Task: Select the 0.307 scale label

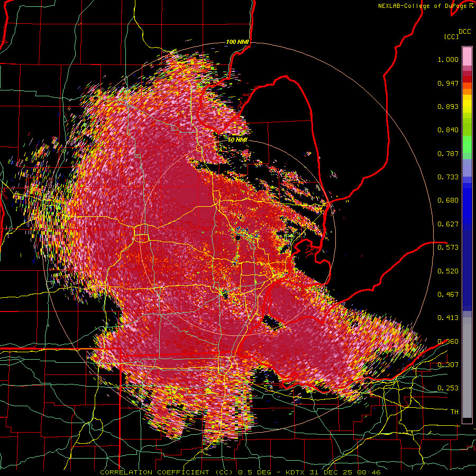Action: pos(448,365)
